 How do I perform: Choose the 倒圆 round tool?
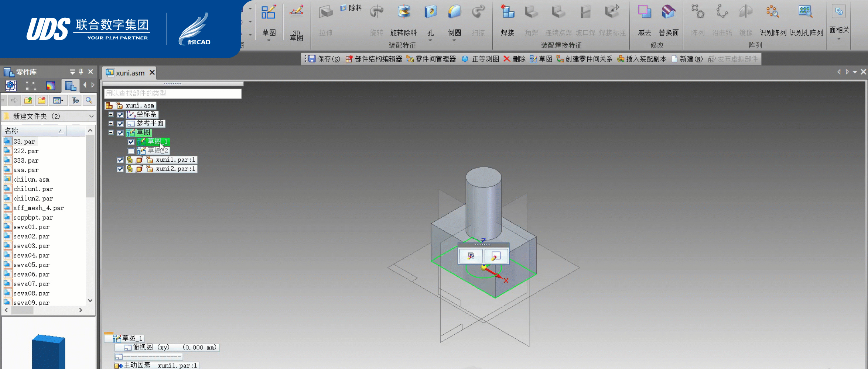click(x=454, y=20)
